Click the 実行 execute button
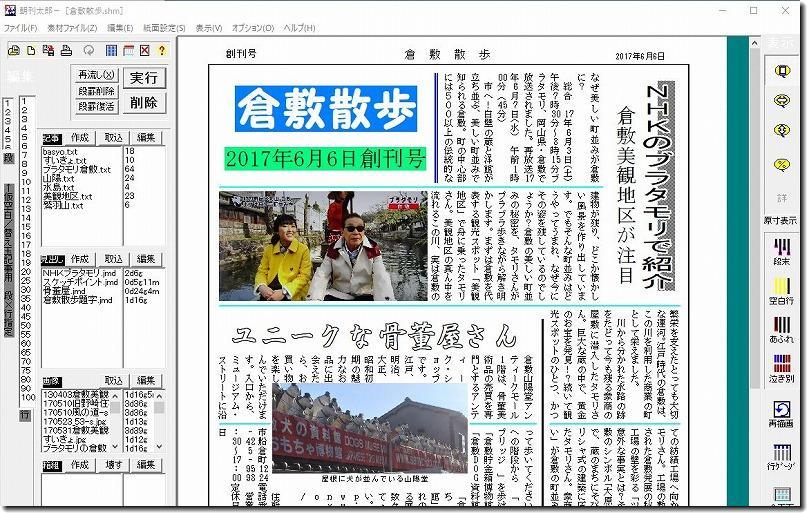Viewport: 807px width, 513px height. coord(144,78)
